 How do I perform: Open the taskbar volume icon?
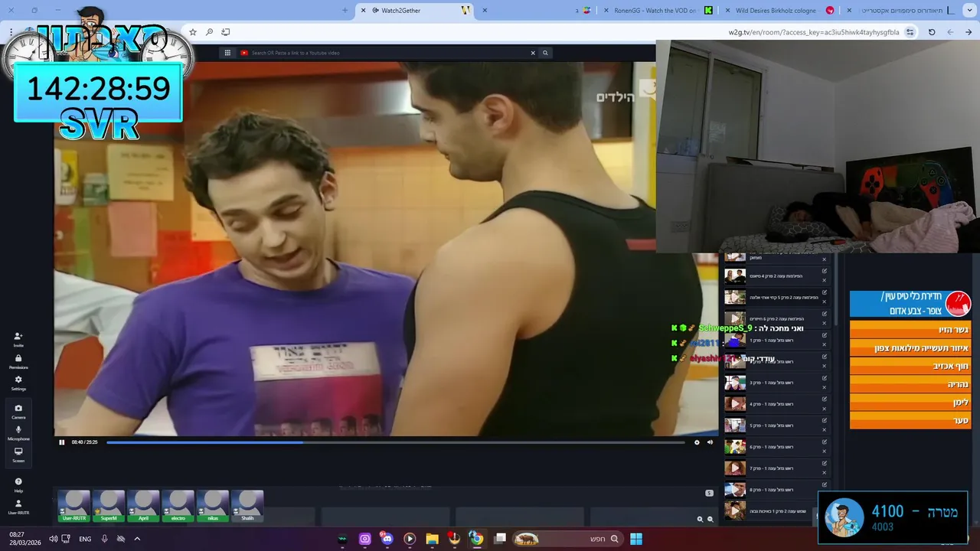[x=54, y=539]
